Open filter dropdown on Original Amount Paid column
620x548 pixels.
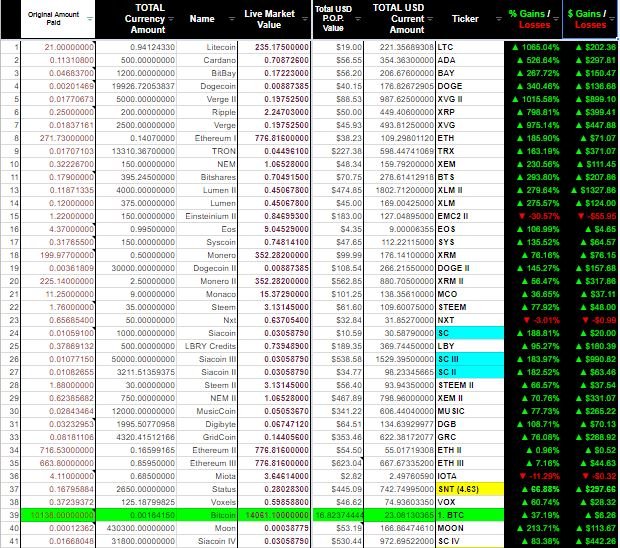90,19
